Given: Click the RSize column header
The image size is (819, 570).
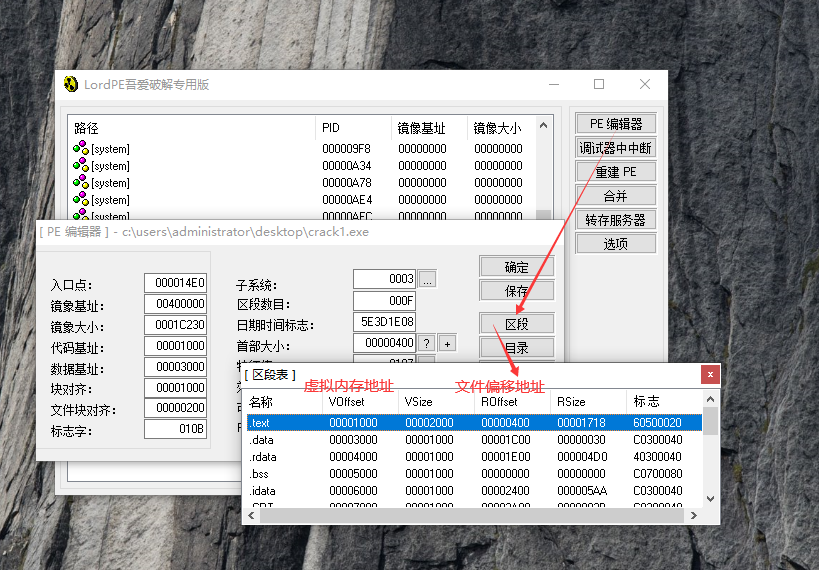Looking at the screenshot, I should coord(588,402).
